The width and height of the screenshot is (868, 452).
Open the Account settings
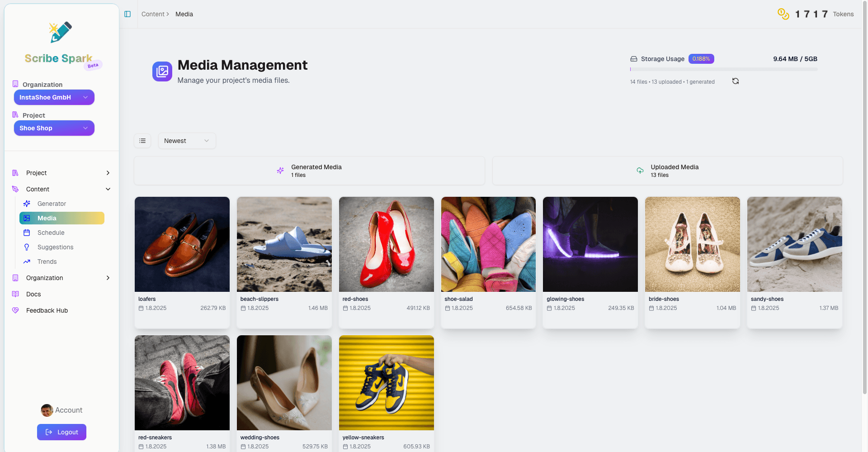click(61, 410)
